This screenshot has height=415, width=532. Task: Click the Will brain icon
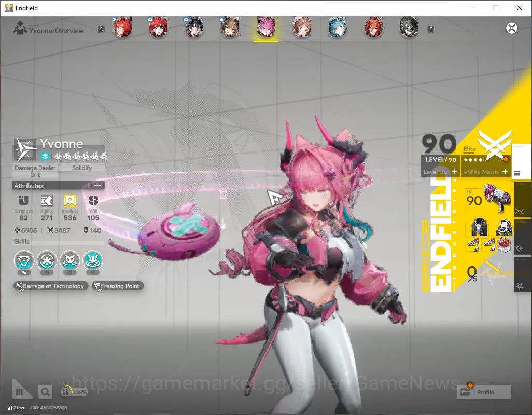tap(93, 201)
